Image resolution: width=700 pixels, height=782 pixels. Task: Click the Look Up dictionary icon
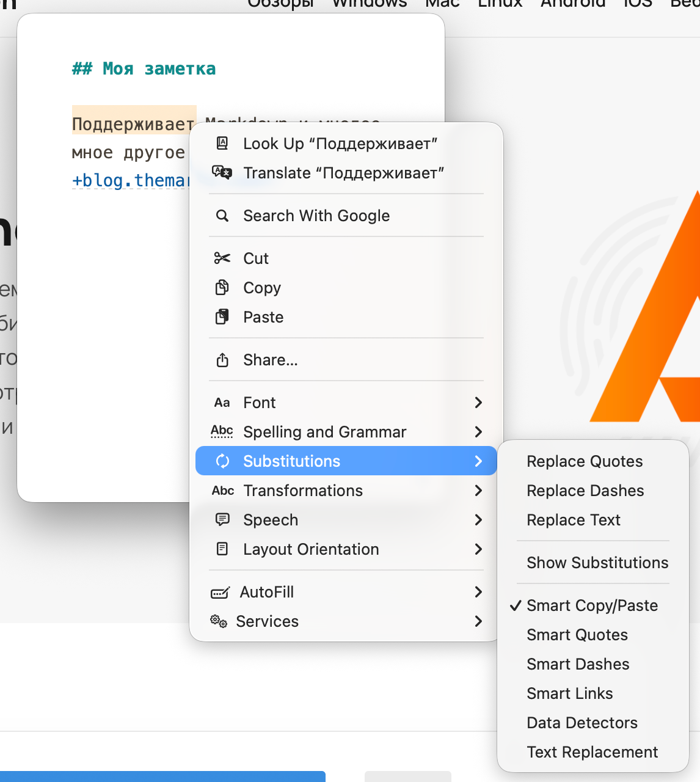tap(222, 144)
